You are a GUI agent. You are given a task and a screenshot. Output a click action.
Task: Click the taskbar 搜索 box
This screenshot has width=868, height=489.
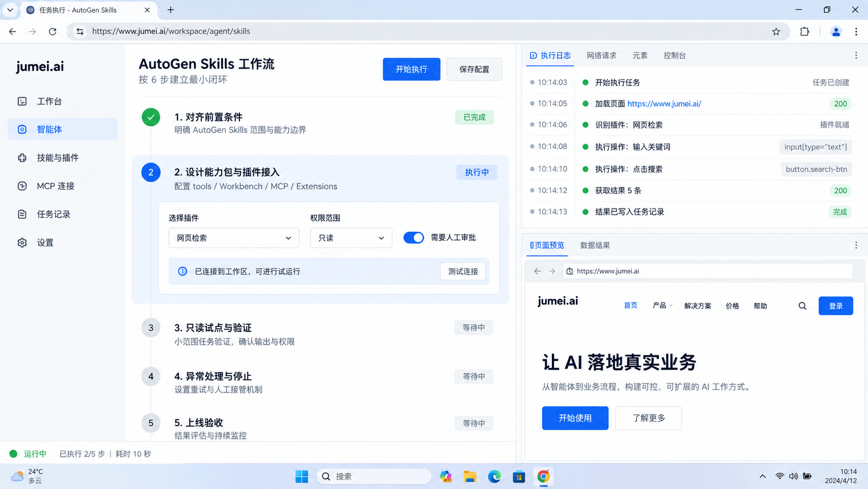(374, 477)
